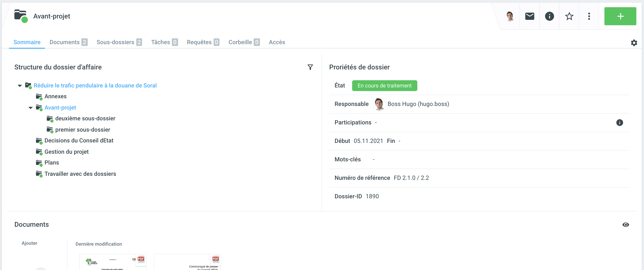
Task: Click the info icon in header
Action: coord(549,16)
